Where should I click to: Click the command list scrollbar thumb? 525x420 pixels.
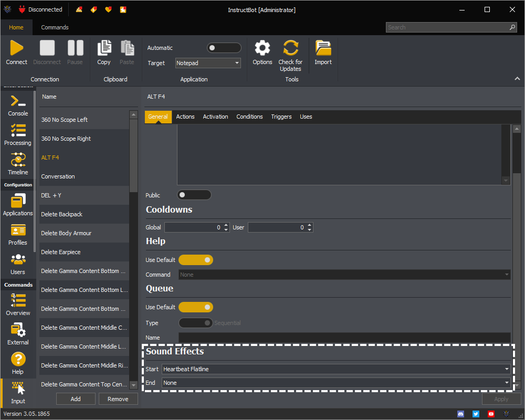133,156
